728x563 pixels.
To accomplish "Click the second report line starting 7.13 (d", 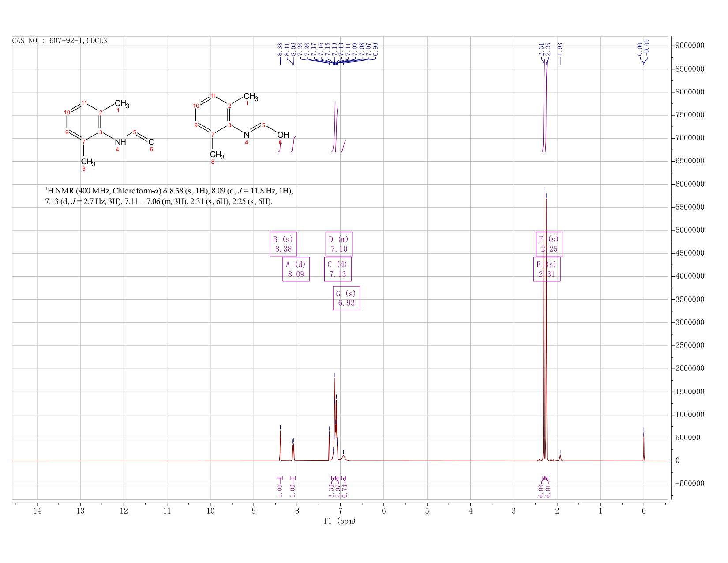I will 159,202.
